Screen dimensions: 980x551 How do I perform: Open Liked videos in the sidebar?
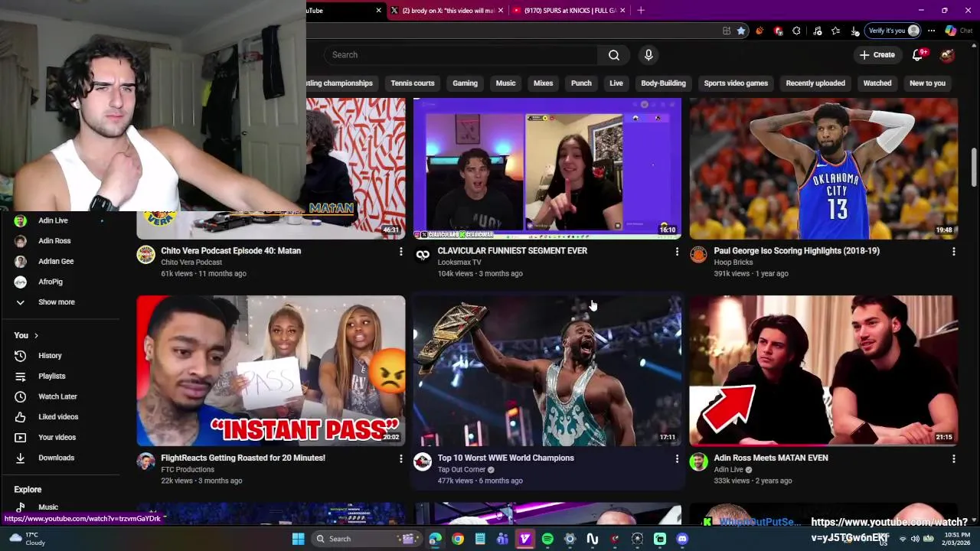(x=60, y=417)
